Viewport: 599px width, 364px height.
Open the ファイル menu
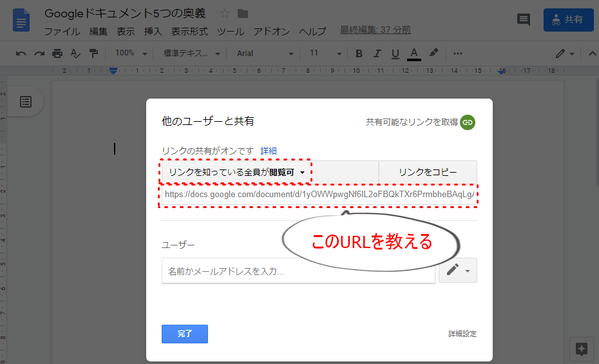[62, 32]
